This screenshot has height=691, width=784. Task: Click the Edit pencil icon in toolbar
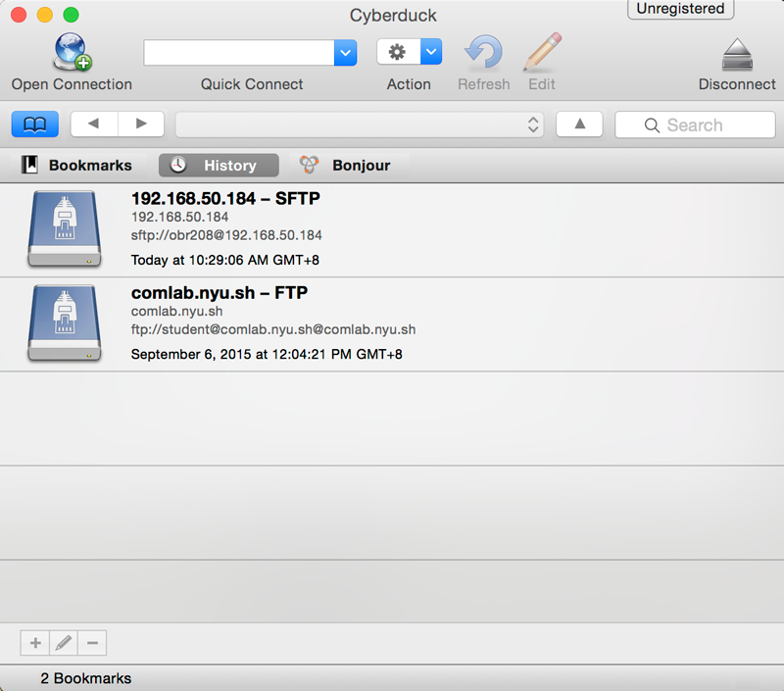543,52
